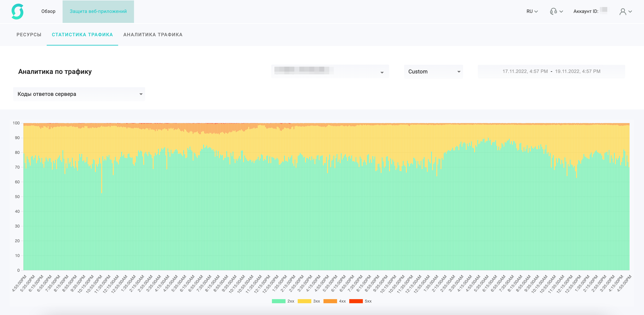Switch to the 'Ресурсы' tab
This screenshot has width=644, height=315.
[29, 35]
